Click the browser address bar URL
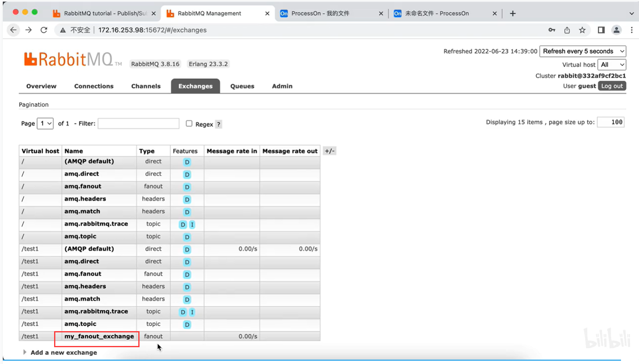 click(152, 30)
